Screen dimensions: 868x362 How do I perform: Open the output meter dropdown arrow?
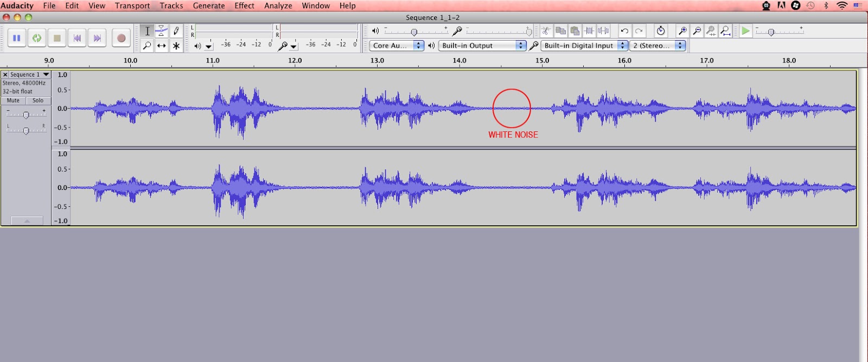(x=209, y=47)
